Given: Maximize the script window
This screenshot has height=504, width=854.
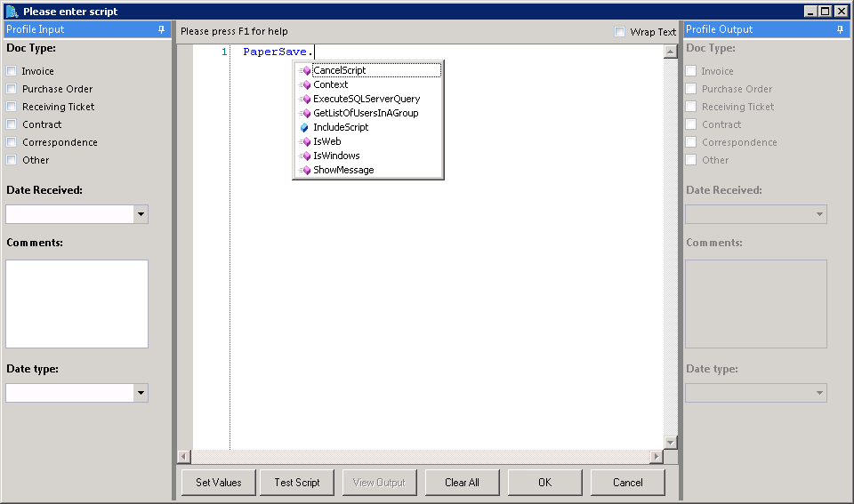Looking at the screenshot, I should click(826, 11).
